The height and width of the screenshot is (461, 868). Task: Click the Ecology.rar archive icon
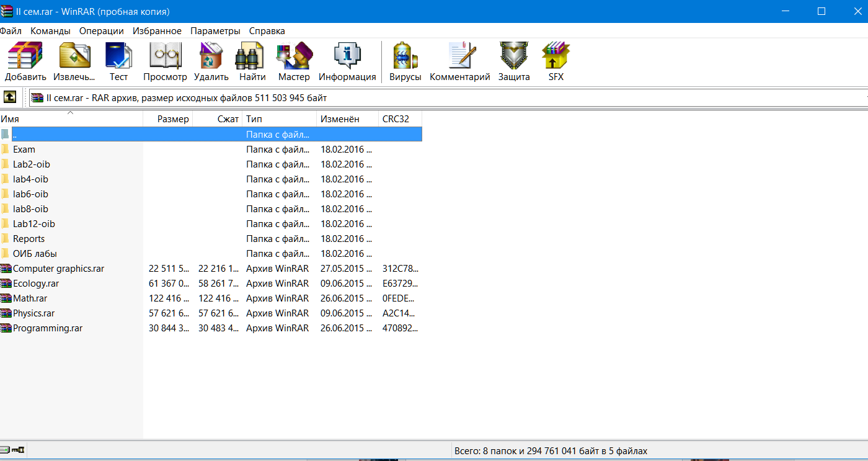(x=6, y=283)
